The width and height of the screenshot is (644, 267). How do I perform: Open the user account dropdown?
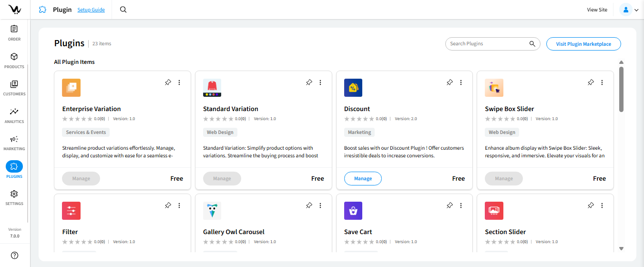point(629,10)
